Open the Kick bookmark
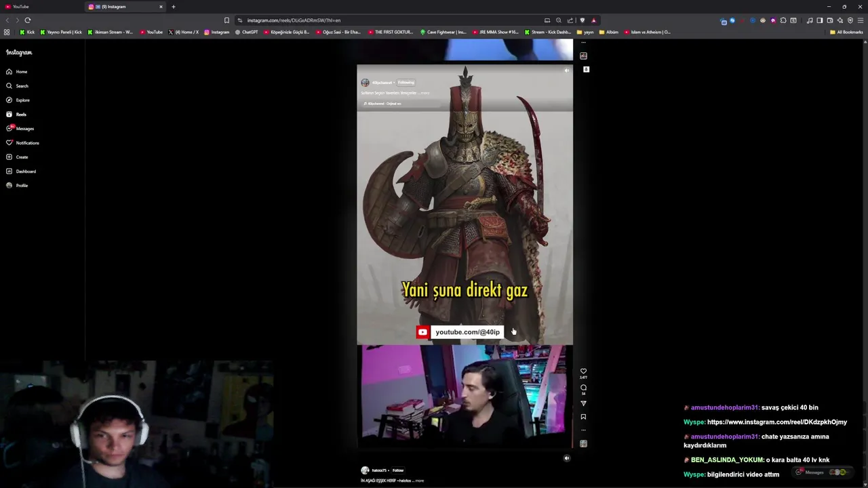Image resolution: width=868 pixels, height=488 pixels. click(27, 32)
